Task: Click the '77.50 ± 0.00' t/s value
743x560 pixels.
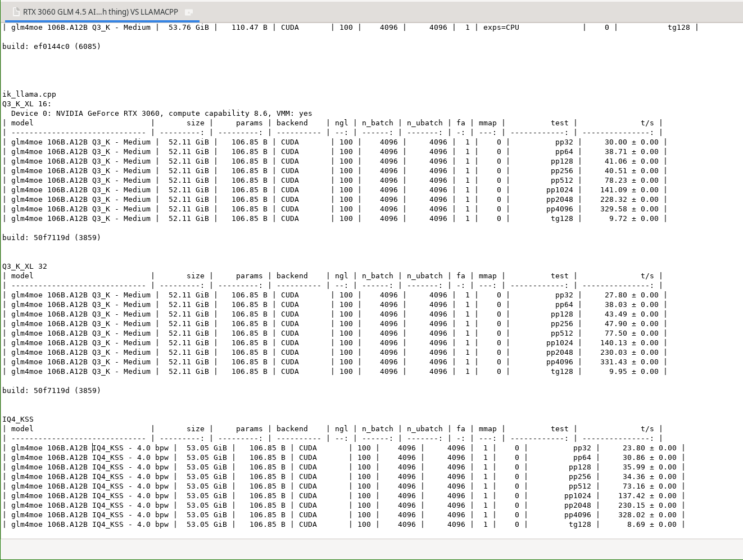Action: click(632, 333)
